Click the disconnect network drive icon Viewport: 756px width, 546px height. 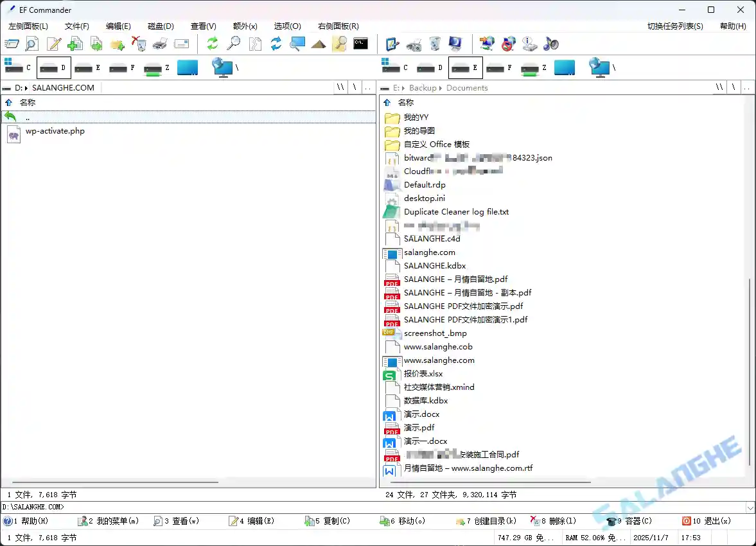click(509, 44)
